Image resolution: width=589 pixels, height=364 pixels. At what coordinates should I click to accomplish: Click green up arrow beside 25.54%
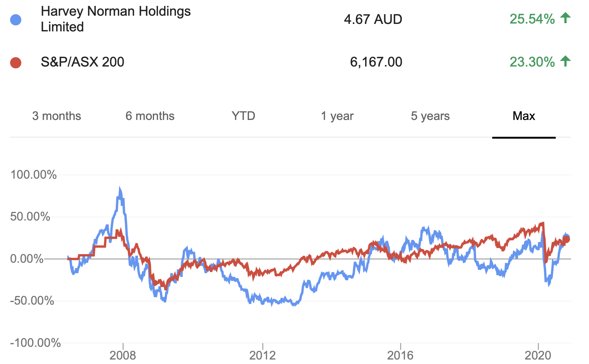pos(565,18)
